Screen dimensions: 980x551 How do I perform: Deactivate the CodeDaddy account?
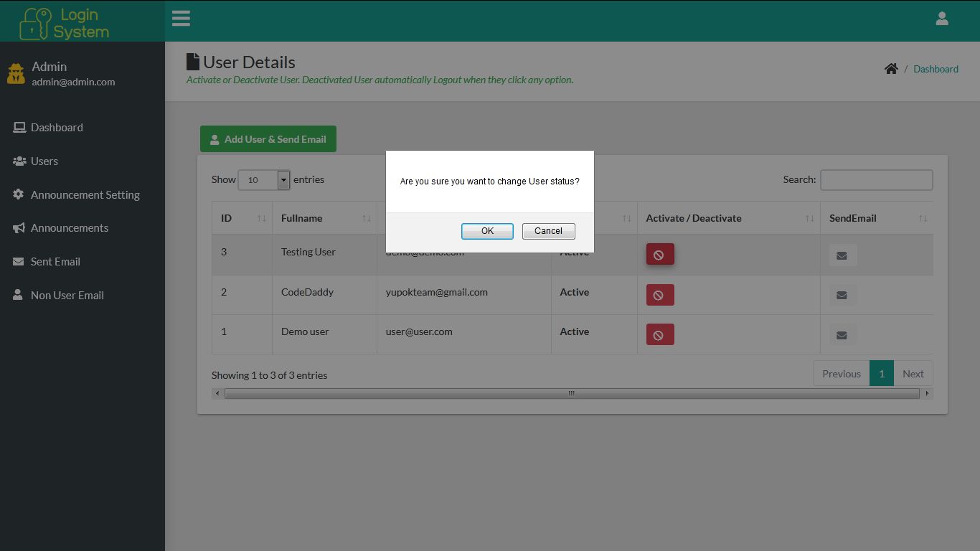(660, 295)
